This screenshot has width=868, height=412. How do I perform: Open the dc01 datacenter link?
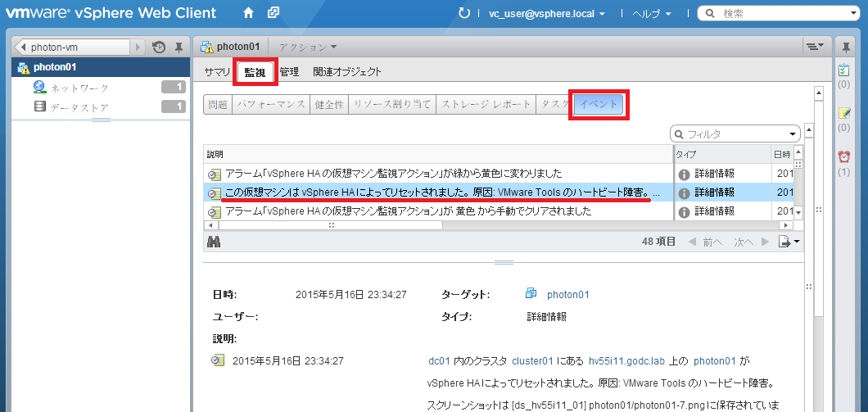click(x=440, y=361)
